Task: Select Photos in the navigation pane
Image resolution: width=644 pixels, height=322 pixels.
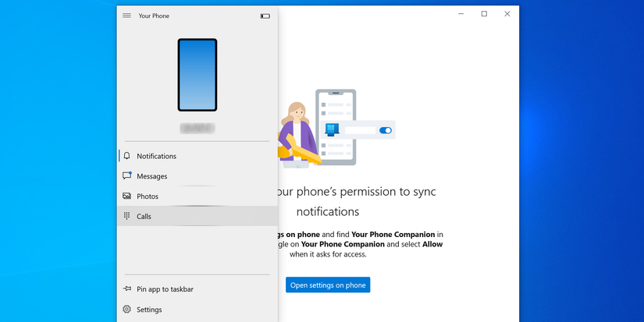Action: pos(197,196)
